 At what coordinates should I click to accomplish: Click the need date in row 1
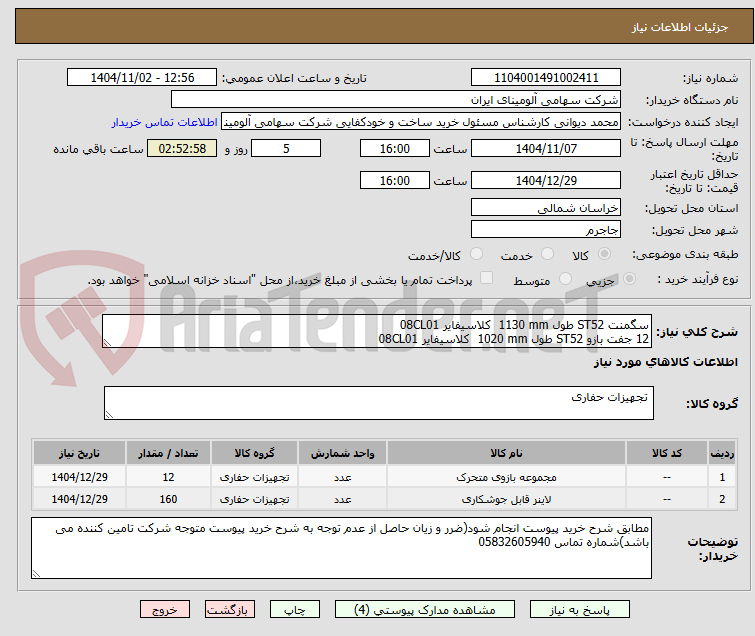point(79,477)
